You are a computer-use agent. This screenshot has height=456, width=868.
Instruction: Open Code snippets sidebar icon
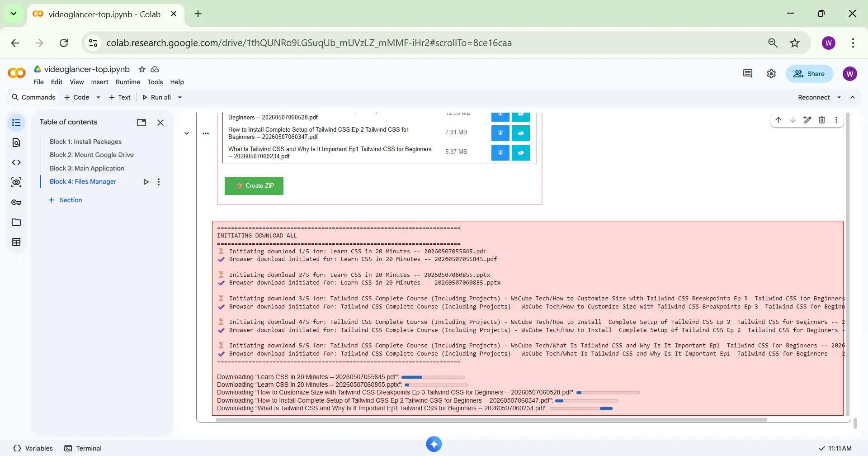pos(16,162)
